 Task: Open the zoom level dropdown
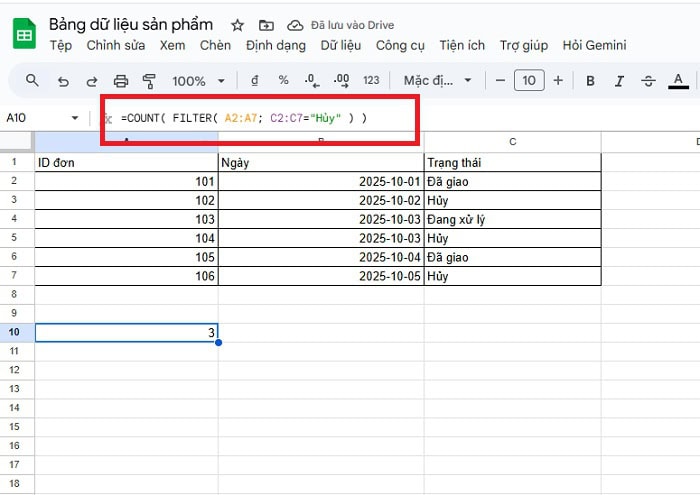[x=198, y=81]
